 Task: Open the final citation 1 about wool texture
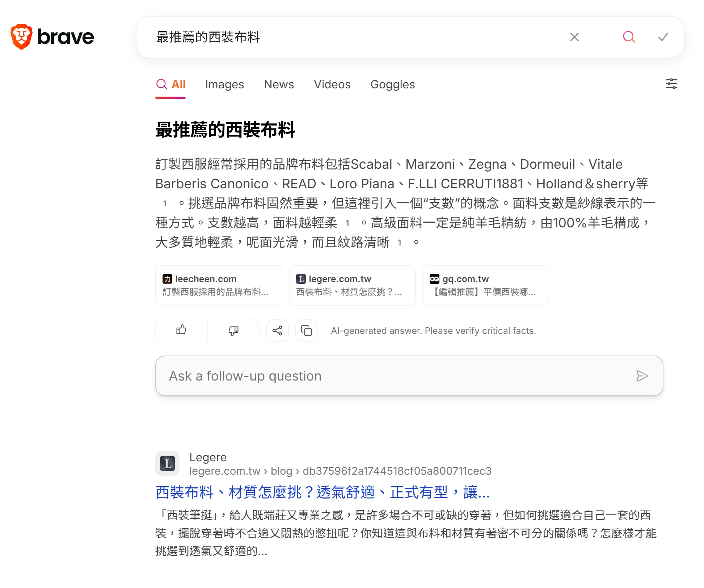coord(400,243)
